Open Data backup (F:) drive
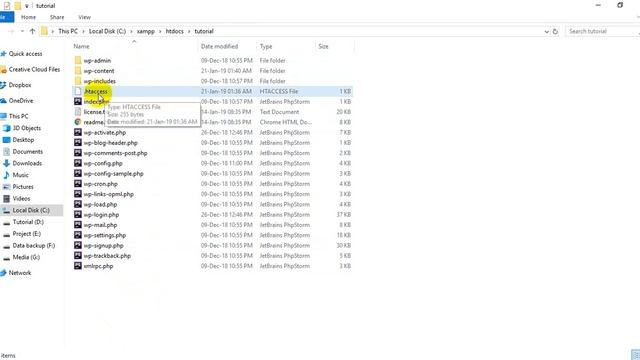This screenshot has width=640, height=360. pos(34,246)
